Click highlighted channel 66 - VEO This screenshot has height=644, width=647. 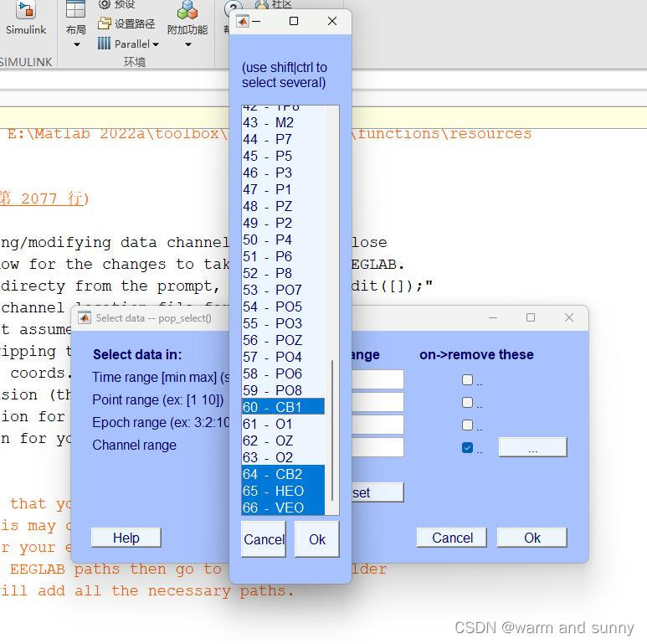click(x=283, y=507)
